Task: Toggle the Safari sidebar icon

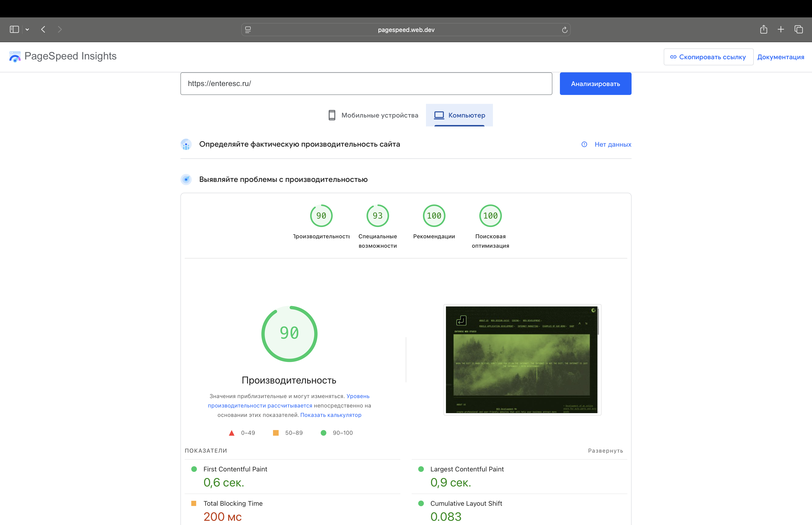Action: pyautogui.click(x=14, y=29)
